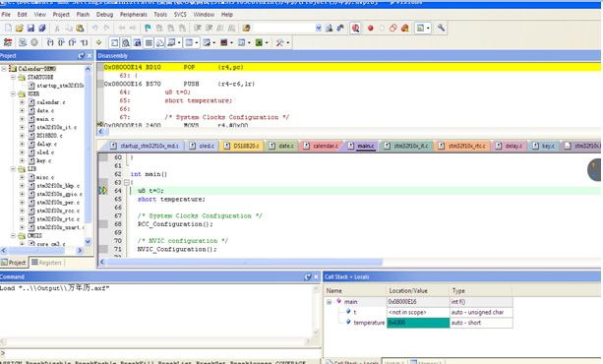The width and height of the screenshot is (603, 364).
Task: Click the Start/Stop Debug Session icon
Action: tap(355, 29)
